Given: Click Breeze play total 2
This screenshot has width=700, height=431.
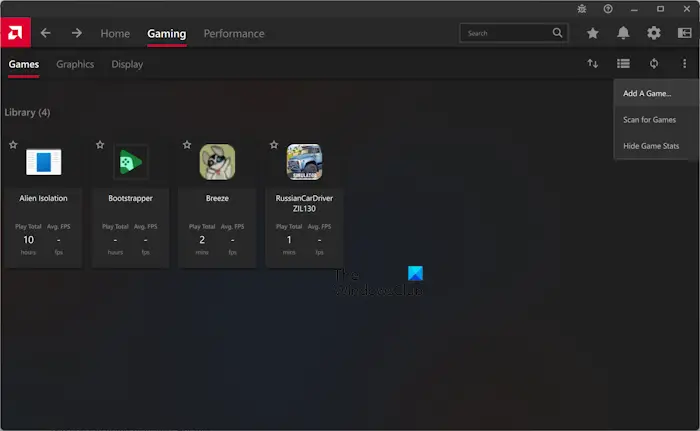Looking at the screenshot, I should point(202,240).
